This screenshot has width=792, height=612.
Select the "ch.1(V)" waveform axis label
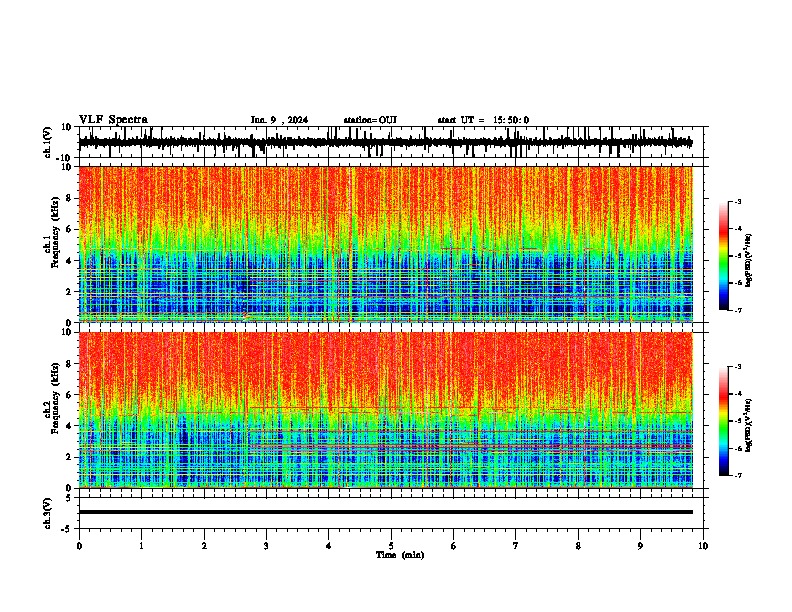tap(48, 142)
